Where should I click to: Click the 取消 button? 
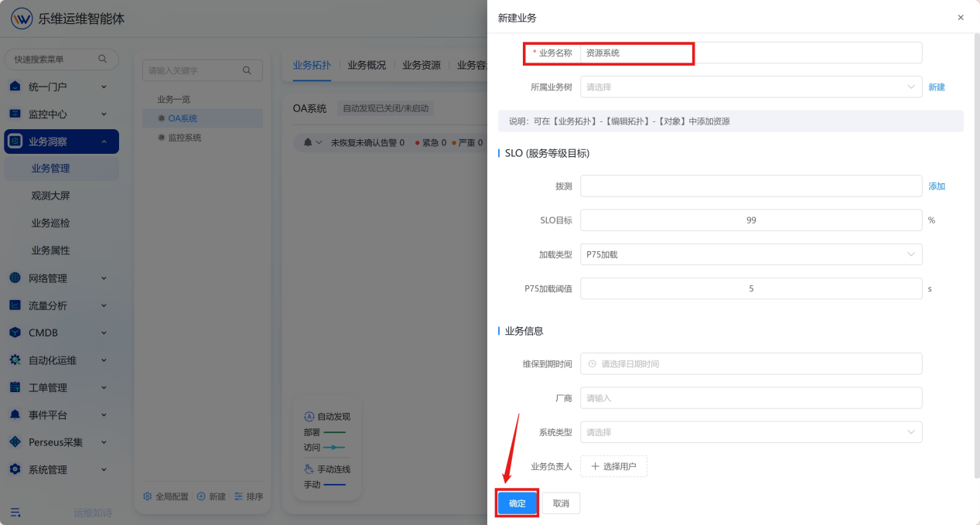coord(561,503)
